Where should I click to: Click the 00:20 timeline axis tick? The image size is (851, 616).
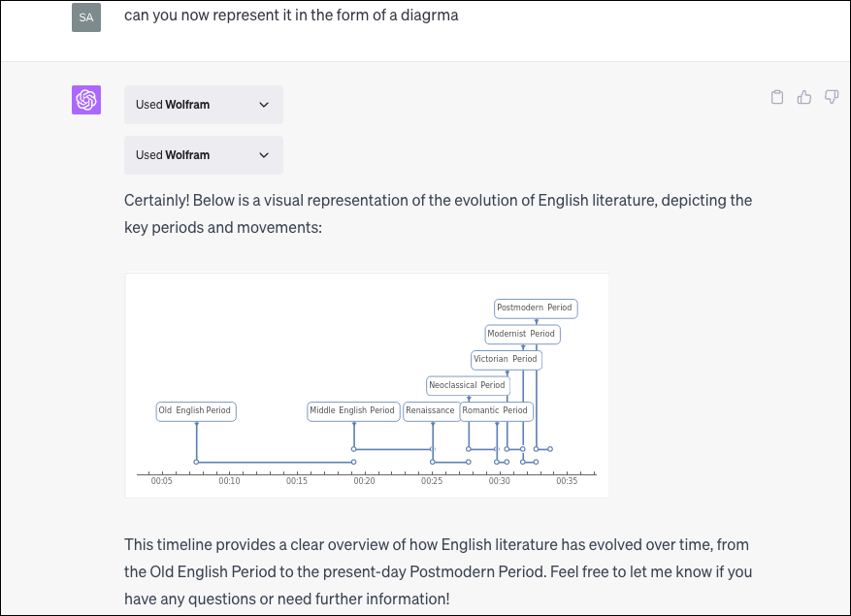[364, 481]
